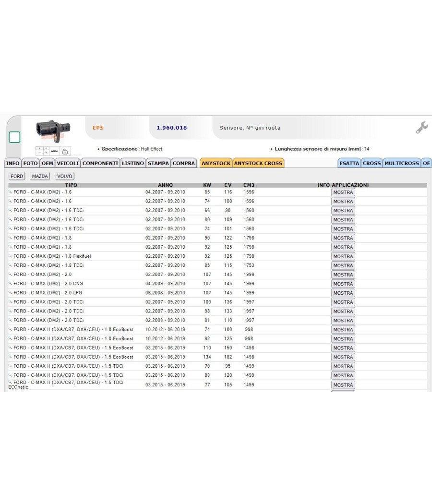Click magnifier icon for C-MAX 1.6 85 kW row

tap(10, 192)
